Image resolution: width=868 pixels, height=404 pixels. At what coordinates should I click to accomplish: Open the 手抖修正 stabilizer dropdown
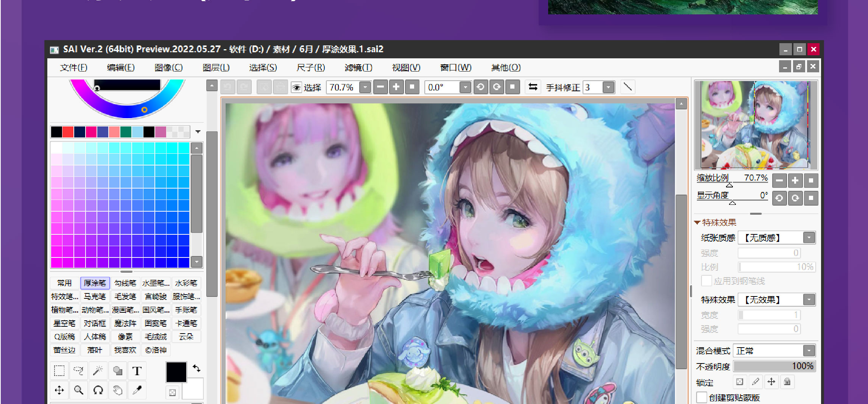coord(608,87)
